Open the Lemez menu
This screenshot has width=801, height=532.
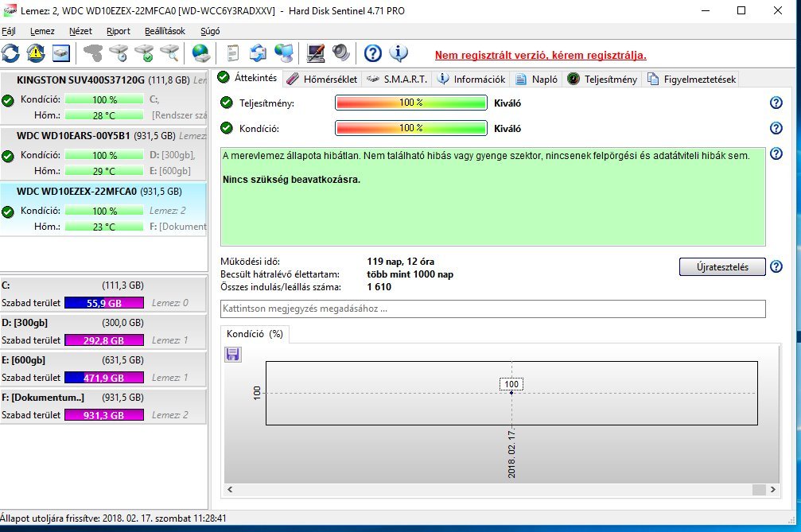(x=42, y=31)
